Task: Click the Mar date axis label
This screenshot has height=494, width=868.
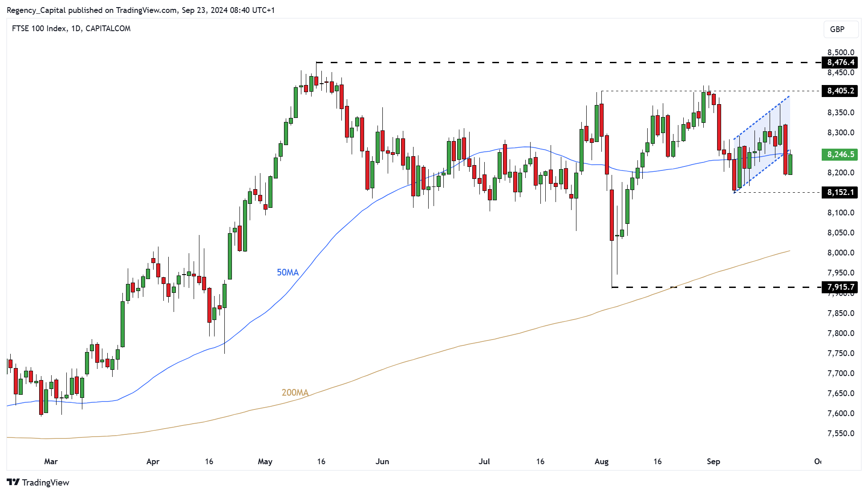Action: click(x=51, y=462)
